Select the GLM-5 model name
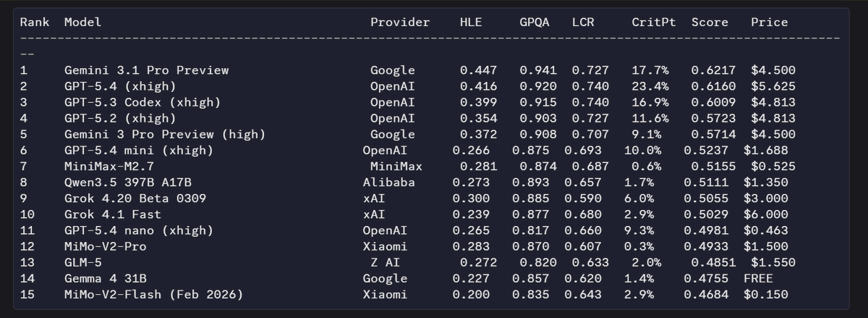Screen dimensions: 868x318 tap(83, 262)
